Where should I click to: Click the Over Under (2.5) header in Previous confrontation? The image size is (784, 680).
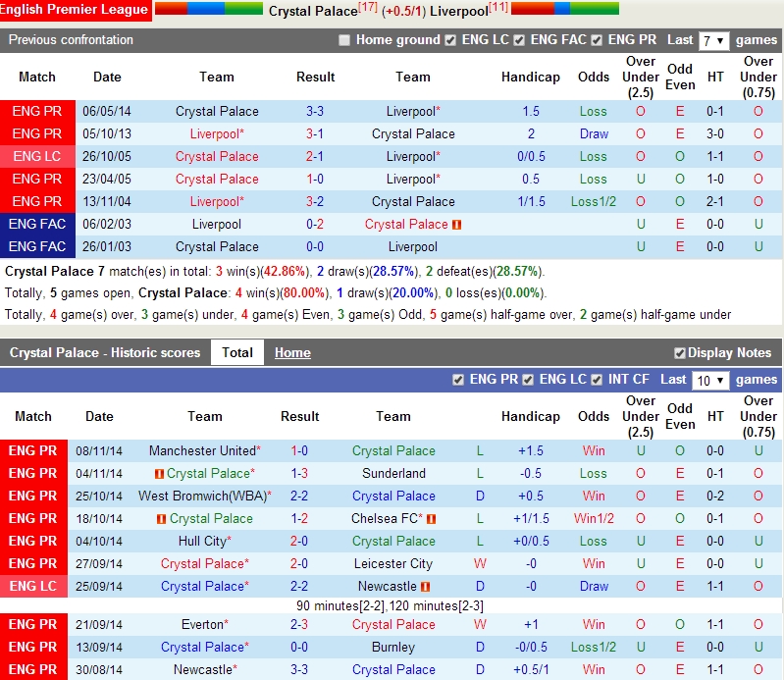(x=641, y=77)
